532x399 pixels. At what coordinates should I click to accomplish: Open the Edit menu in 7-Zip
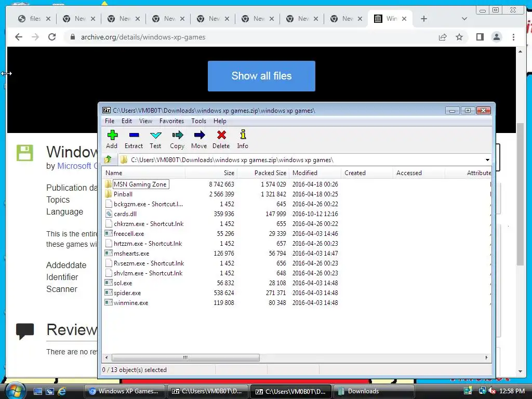click(x=127, y=121)
